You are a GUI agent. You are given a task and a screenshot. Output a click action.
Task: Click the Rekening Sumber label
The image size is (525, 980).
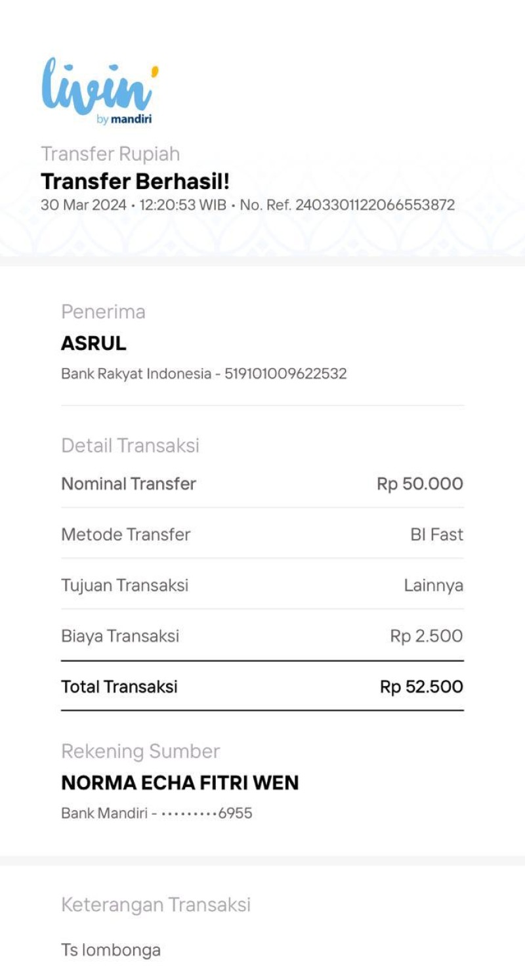pos(140,751)
